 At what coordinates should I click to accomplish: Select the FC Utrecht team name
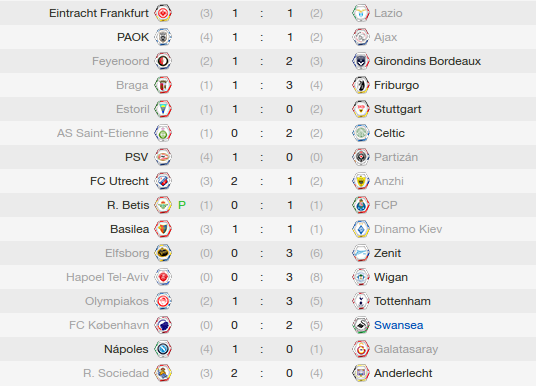click(119, 181)
